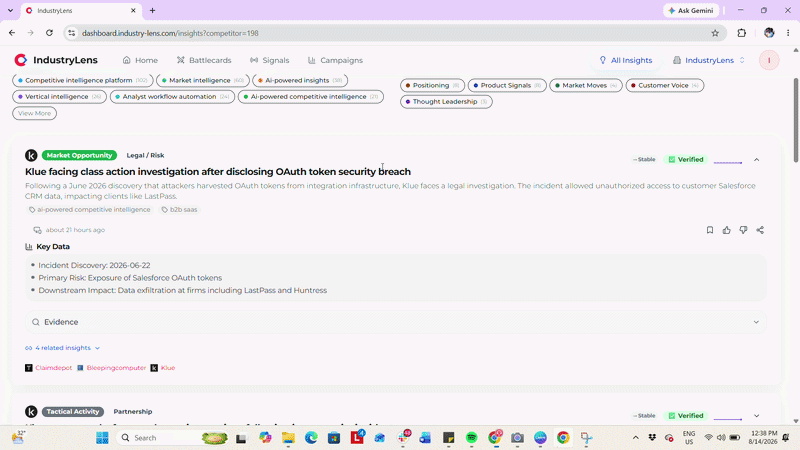
Task: Expand the Tactical Activity Partnership card
Action: pos(757,416)
